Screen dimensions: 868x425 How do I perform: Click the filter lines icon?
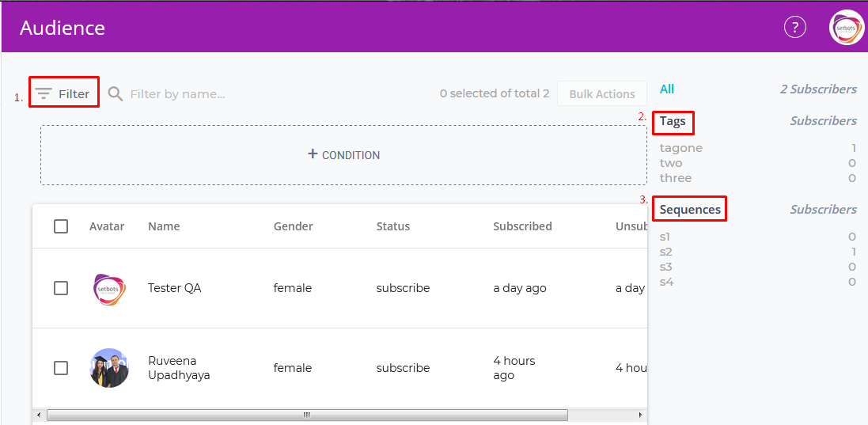pos(44,93)
